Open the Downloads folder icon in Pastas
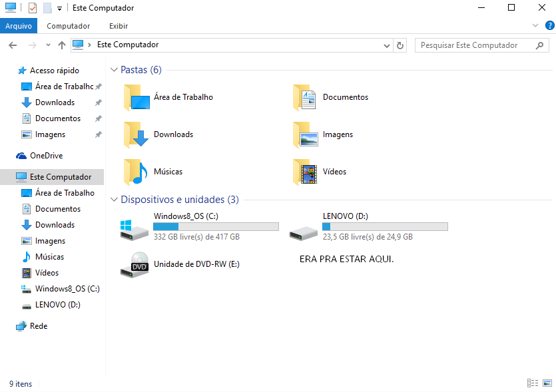 pos(137,134)
